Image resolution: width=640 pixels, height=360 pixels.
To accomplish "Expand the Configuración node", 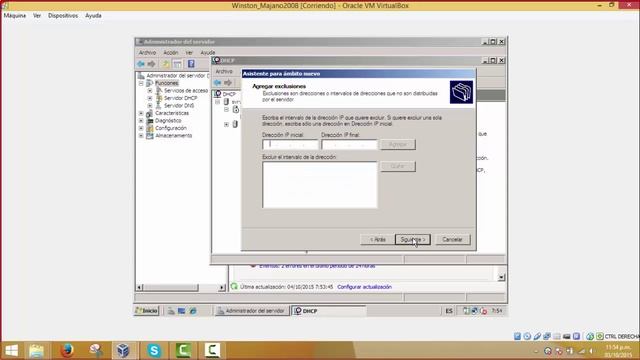I will (141, 128).
